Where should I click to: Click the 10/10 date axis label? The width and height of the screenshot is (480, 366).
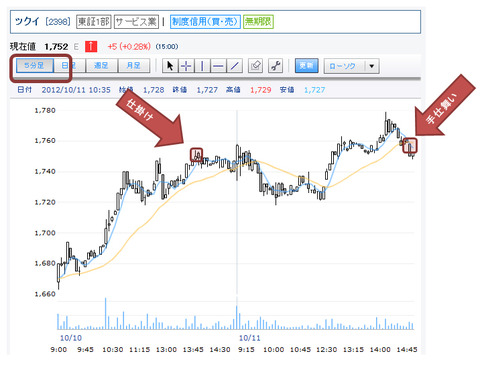coord(71,338)
